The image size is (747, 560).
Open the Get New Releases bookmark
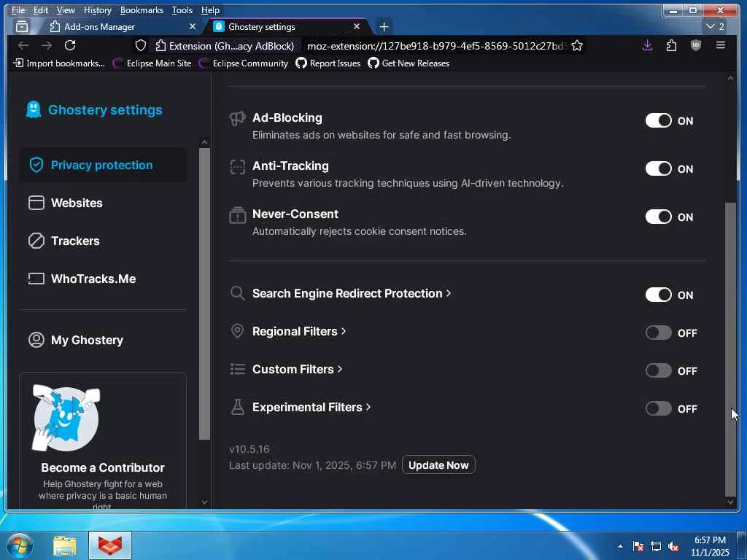(x=409, y=63)
